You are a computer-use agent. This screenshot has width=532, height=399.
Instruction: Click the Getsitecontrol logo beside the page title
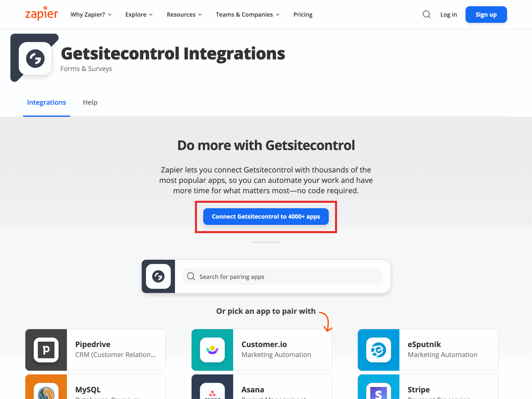[35, 59]
